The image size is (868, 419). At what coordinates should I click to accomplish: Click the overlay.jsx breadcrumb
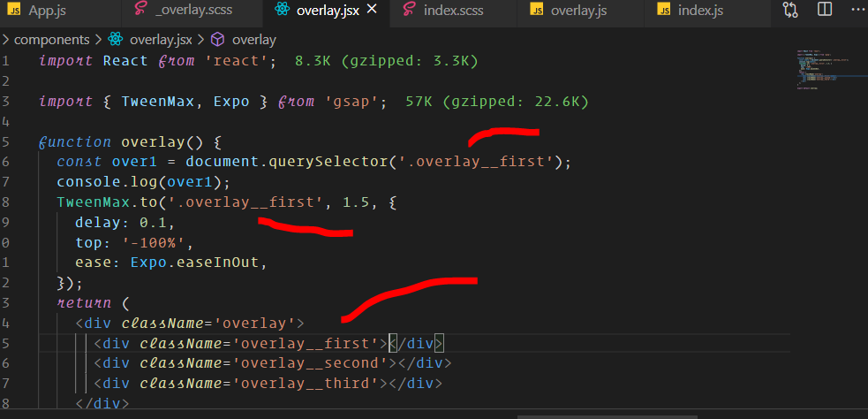click(161, 40)
